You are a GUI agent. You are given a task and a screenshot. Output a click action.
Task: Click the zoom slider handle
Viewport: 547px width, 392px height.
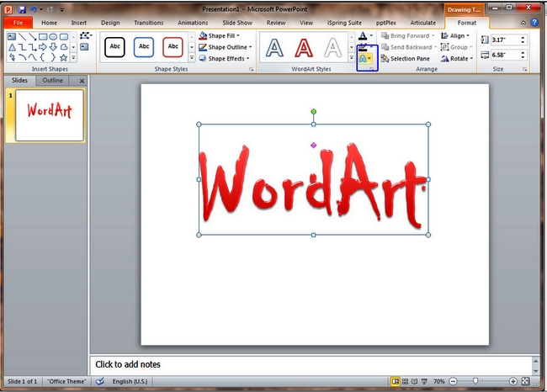point(475,381)
